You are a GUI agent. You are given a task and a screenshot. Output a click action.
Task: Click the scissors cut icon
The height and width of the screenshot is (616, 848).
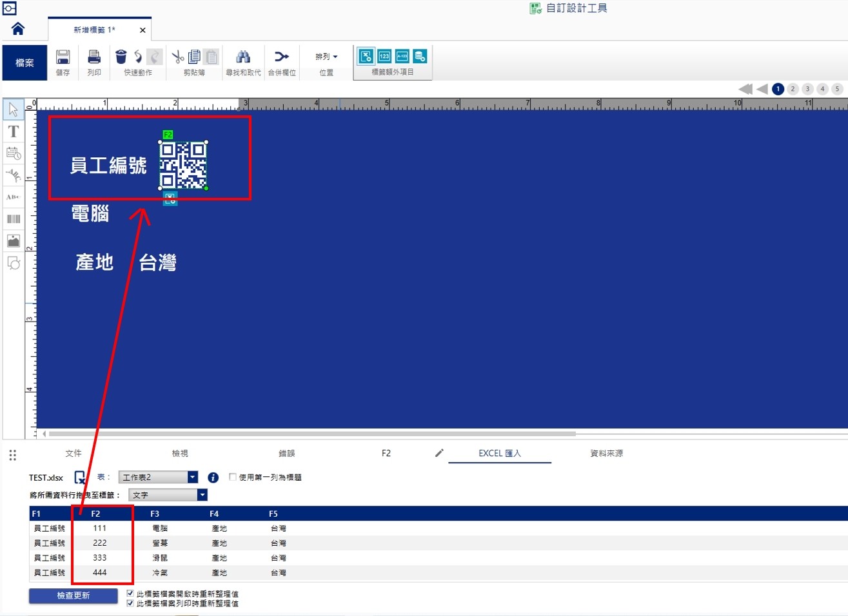pyautogui.click(x=178, y=57)
